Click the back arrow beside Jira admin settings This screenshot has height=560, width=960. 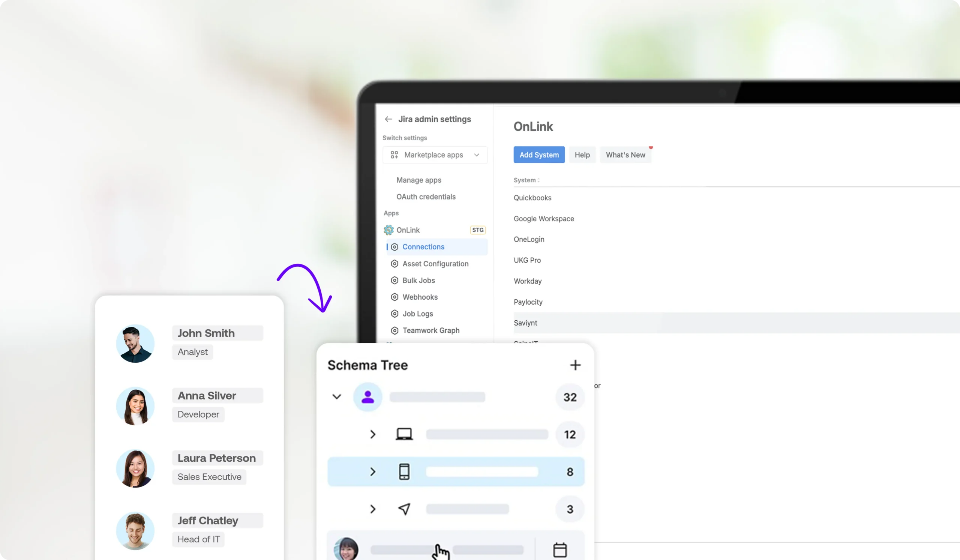pyautogui.click(x=388, y=119)
